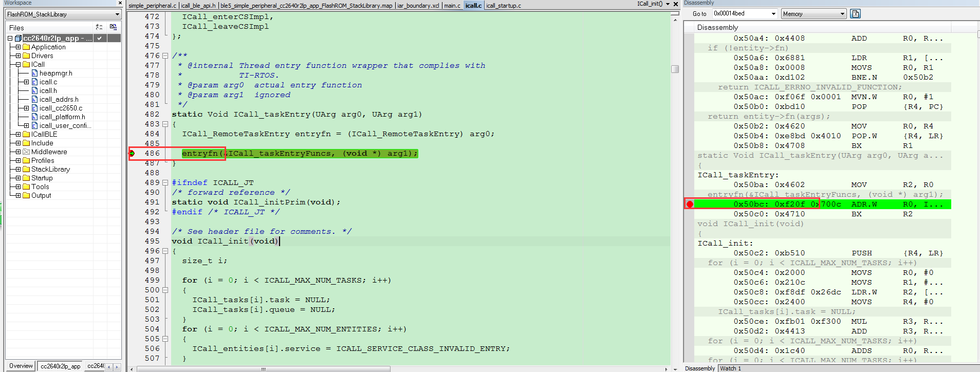Click the Overview workspace tab
The height and width of the screenshot is (372, 980).
click(x=21, y=366)
